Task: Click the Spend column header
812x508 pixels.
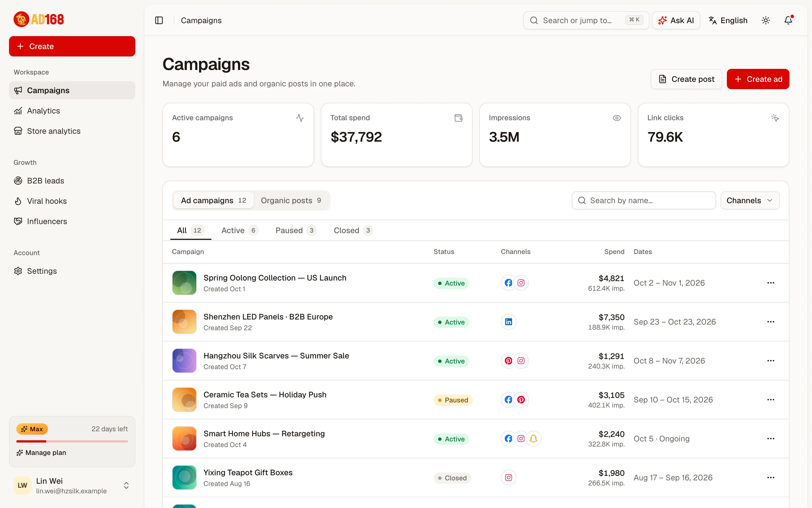Action: pyautogui.click(x=614, y=252)
